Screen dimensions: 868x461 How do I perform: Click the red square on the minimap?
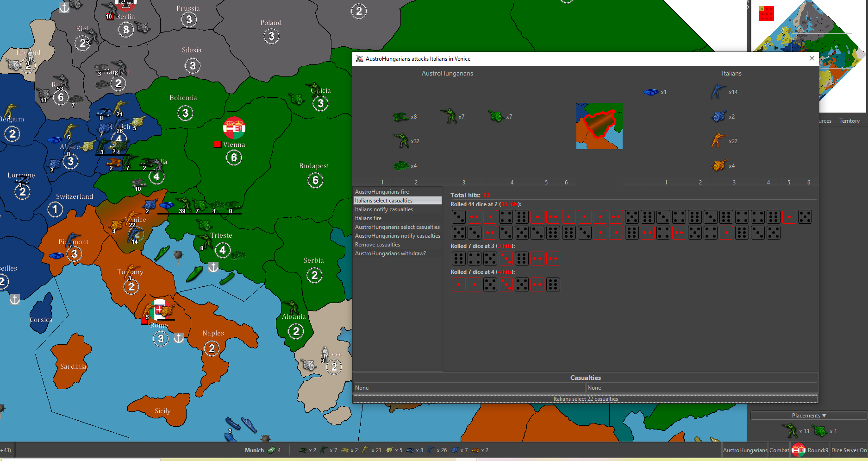click(767, 13)
